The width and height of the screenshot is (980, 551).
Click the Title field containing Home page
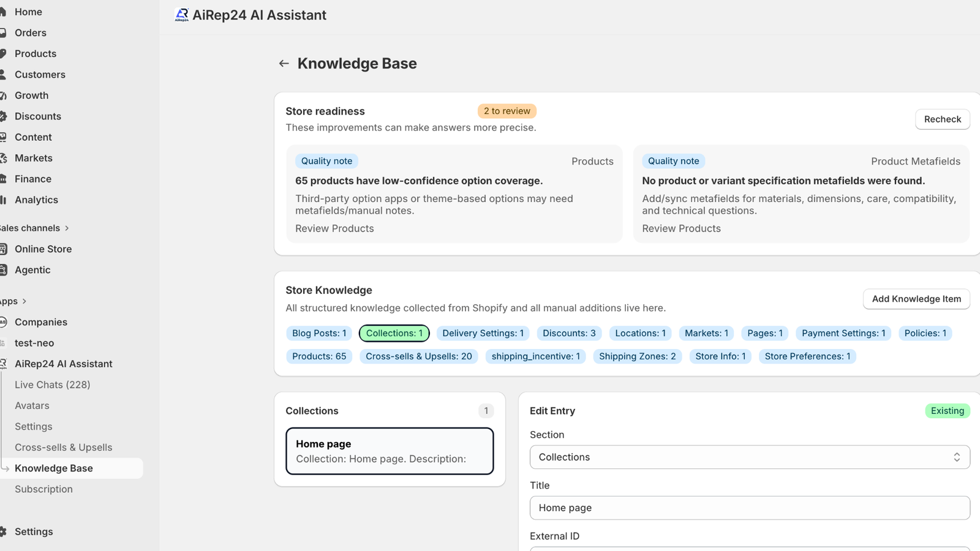(x=750, y=508)
